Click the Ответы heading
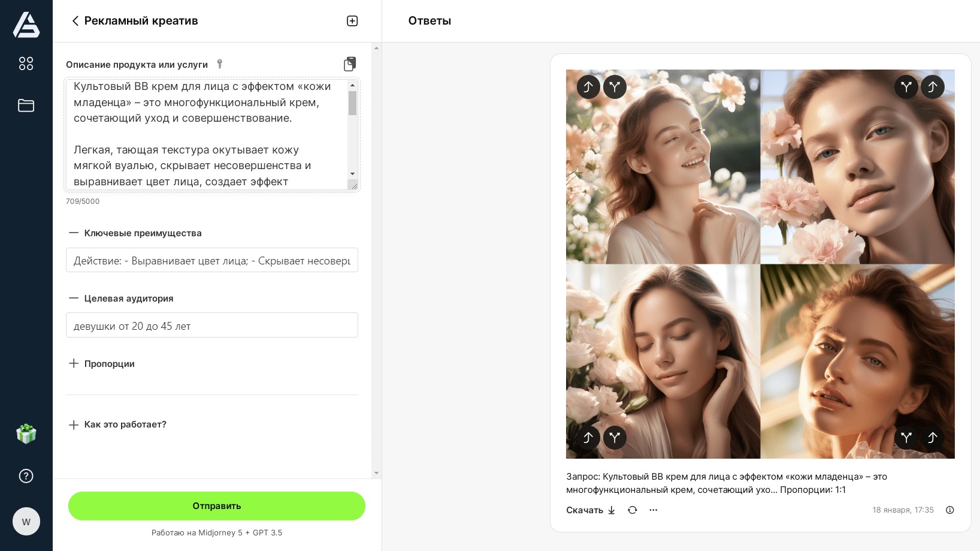 click(x=429, y=21)
